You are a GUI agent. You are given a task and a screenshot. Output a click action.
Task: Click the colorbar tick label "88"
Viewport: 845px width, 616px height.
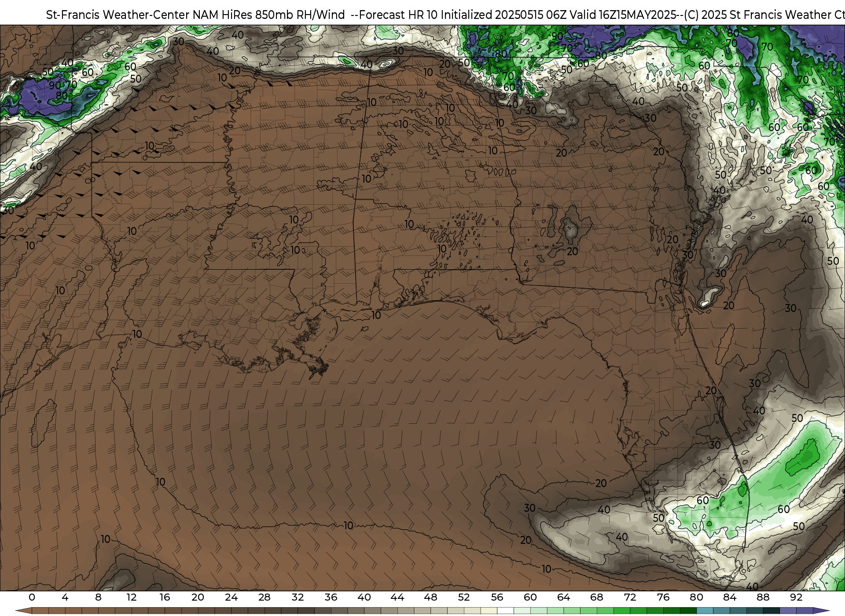point(763,597)
